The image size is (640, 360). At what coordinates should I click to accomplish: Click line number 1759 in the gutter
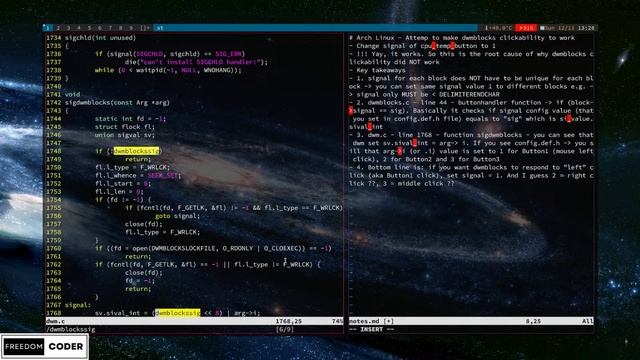(x=53, y=240)
